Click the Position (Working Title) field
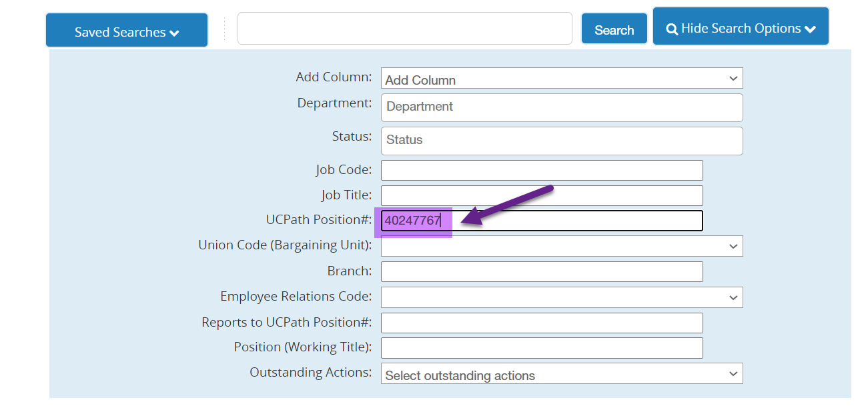868x406 pixels. 541,348
